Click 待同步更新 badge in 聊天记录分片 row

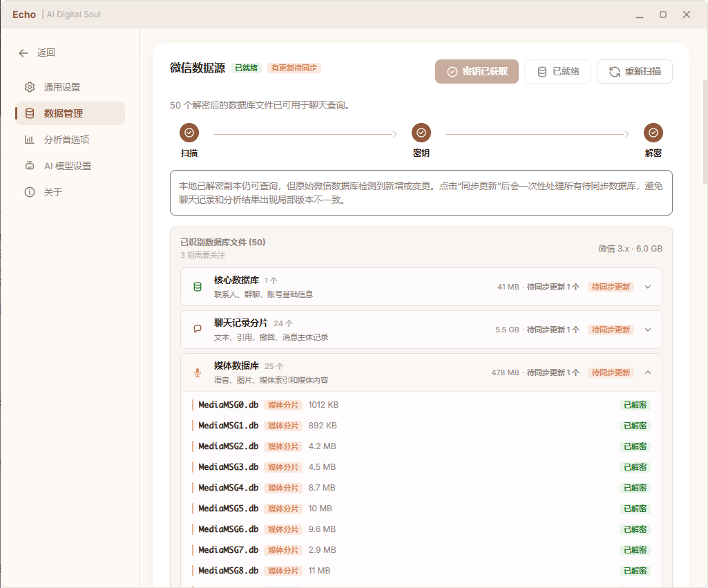[x=611, y=330]
